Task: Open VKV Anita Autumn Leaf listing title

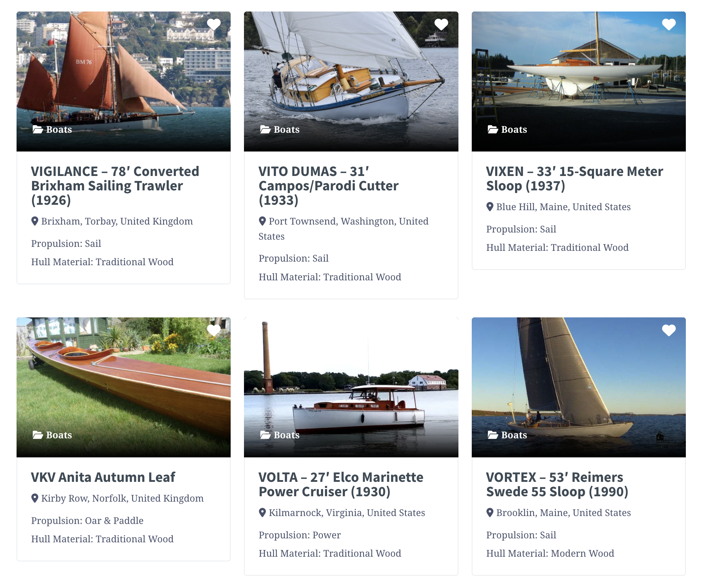Action: (103, 477)
